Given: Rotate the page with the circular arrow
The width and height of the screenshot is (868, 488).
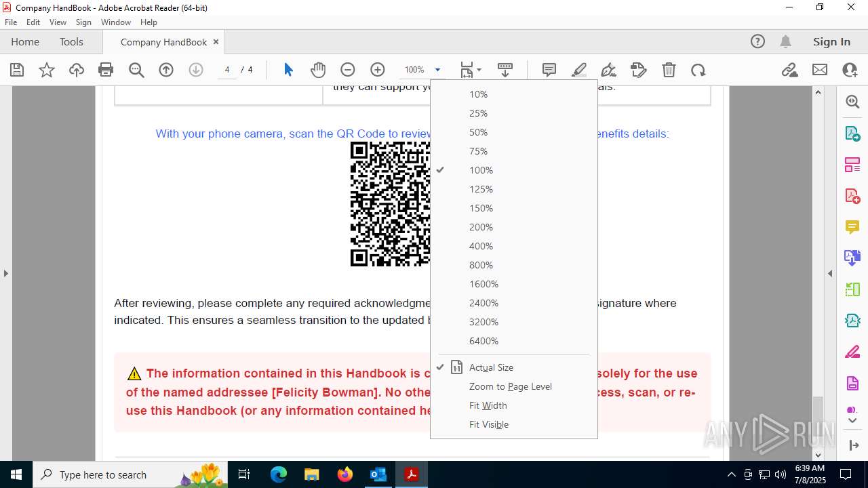Looking at the screenshot, I should (698, 70).
